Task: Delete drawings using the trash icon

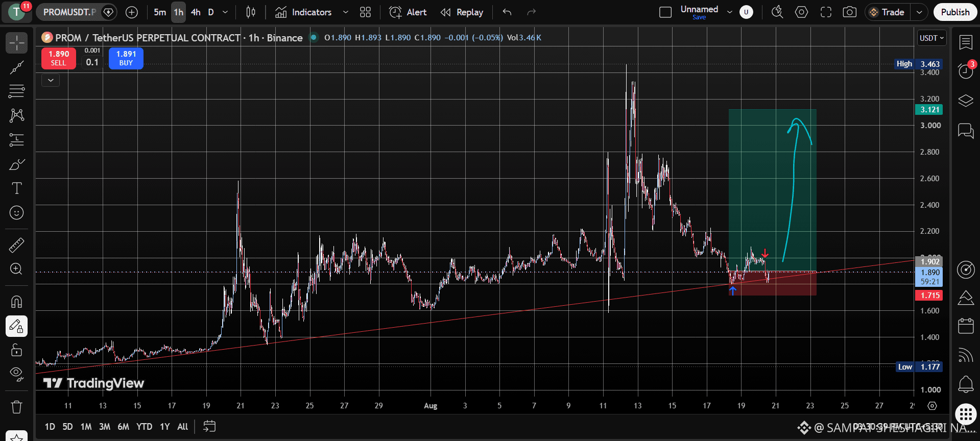Action: pyautogui.click(x=16, y=407)
